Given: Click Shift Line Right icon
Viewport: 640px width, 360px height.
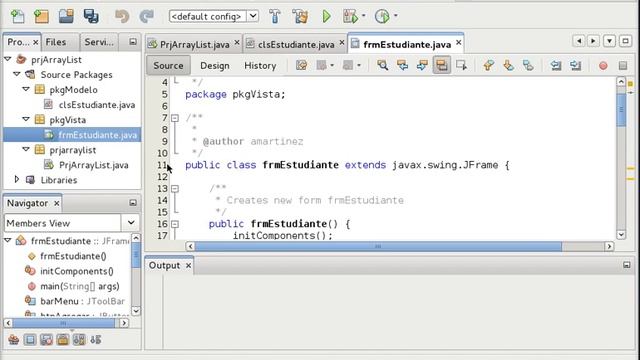Looking at the screenshot, I should (x=576, y=65).
